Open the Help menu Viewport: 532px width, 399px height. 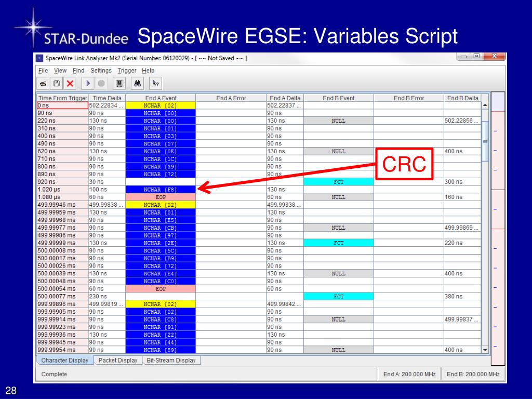[x=148, y=71]
